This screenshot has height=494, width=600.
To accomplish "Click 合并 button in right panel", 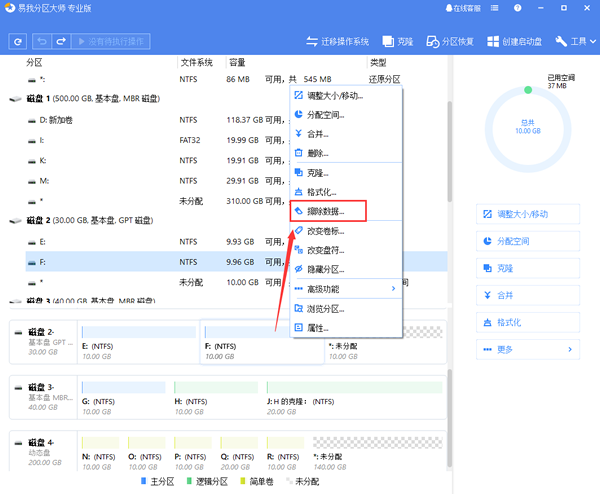I will point(528,295).
